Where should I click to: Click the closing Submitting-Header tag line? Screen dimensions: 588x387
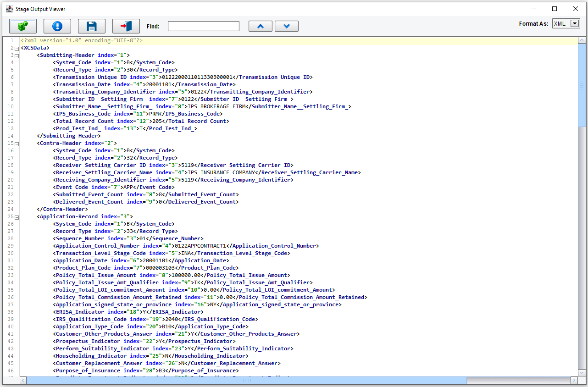(x=68, y=136)
